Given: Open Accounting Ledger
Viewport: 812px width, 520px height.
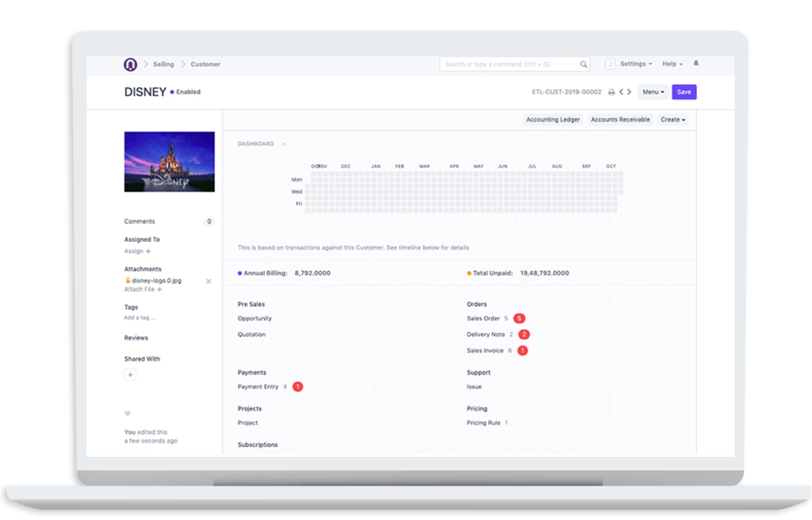Looking at the screenshot, I should [x=553, y=119].
